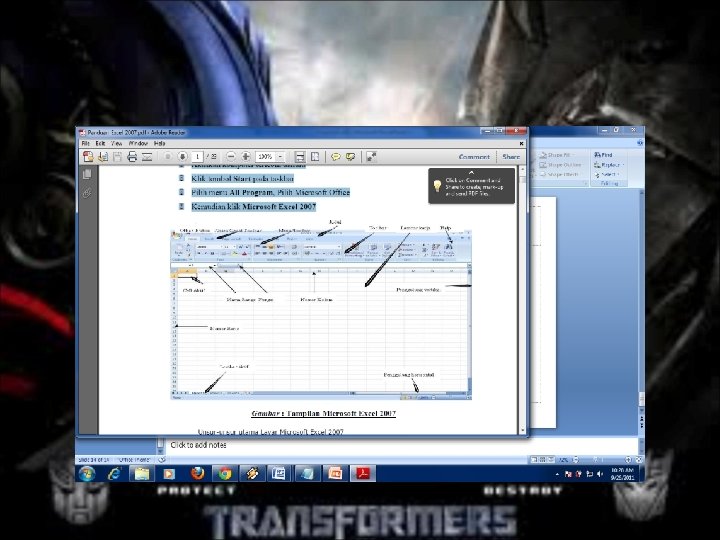Open the View menu in Adobe Reader

pos(117,144)
